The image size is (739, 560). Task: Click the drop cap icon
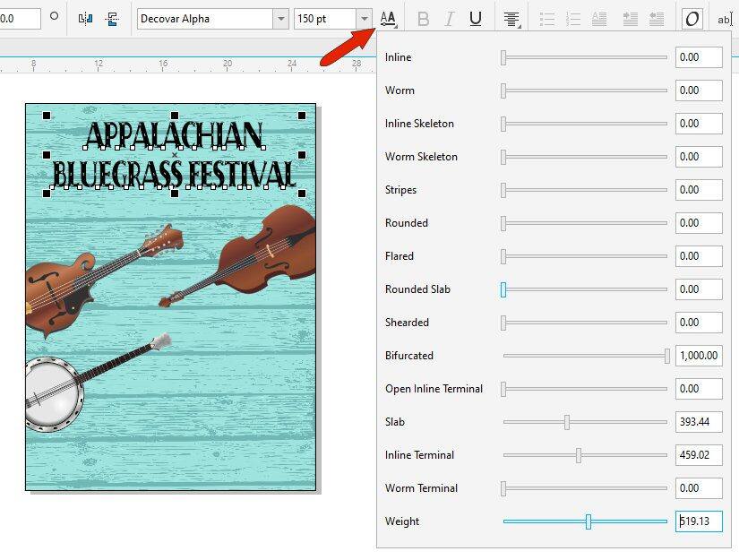pos(600,18)
